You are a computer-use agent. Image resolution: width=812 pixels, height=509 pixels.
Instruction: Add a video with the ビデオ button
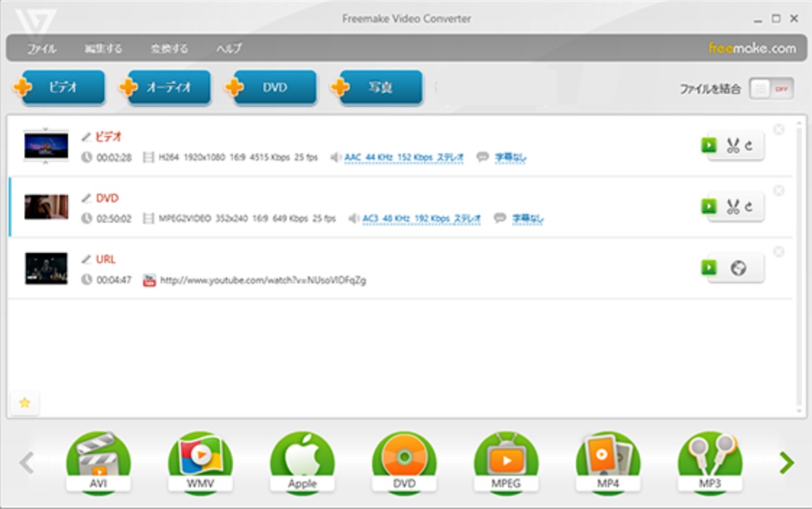[x=59, y=87]
